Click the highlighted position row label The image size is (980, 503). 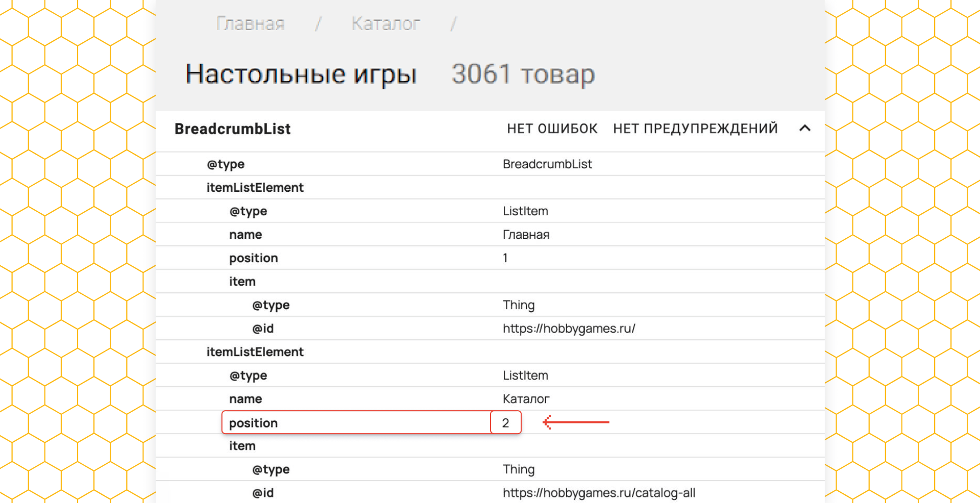pos(254,423)
